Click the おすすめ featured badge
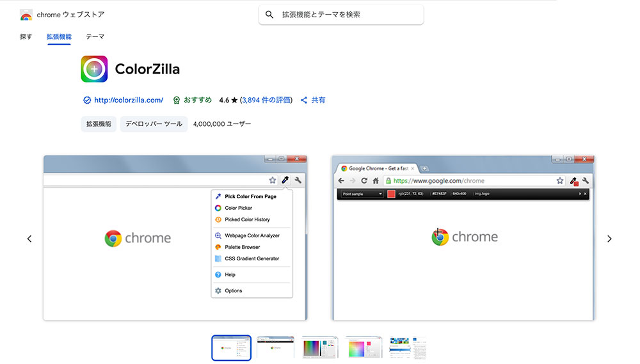The height and width of the screenshot is (364, 640). point(192,100)
